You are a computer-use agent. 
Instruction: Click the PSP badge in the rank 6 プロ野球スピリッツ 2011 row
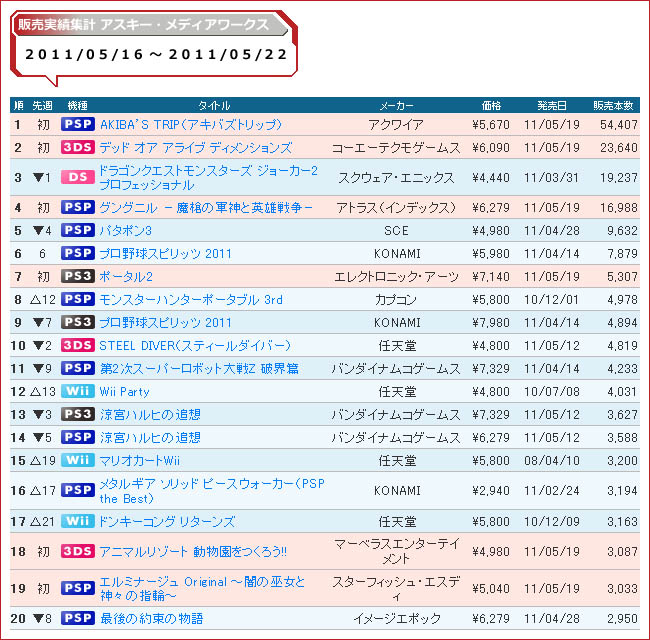(78, 253)
